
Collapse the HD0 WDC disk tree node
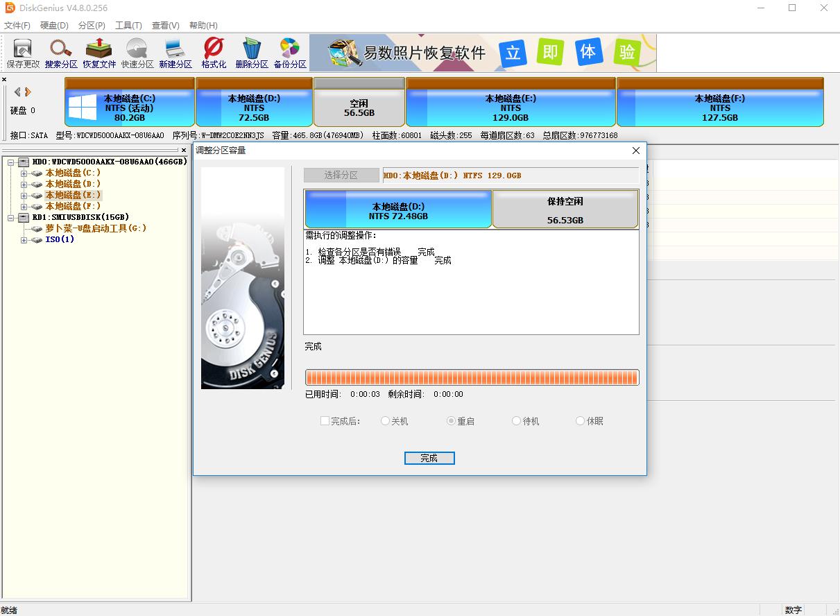12,162
